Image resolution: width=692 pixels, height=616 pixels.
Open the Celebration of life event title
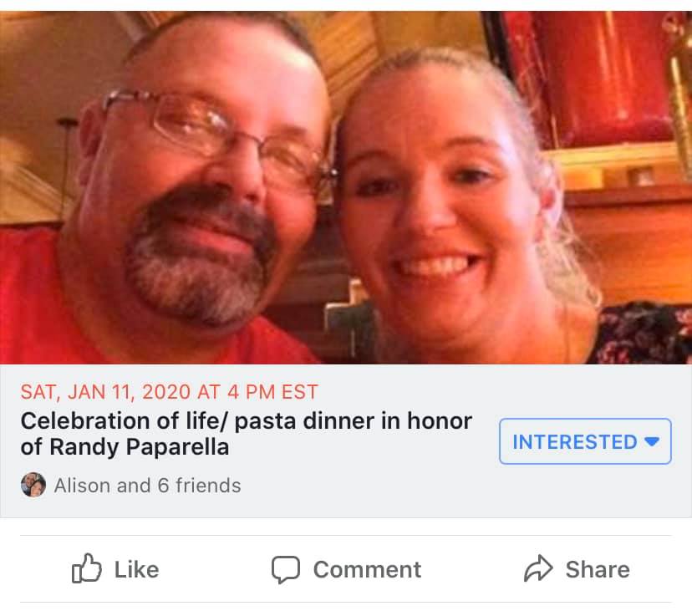pyautogui.click(x=247, y=434)
